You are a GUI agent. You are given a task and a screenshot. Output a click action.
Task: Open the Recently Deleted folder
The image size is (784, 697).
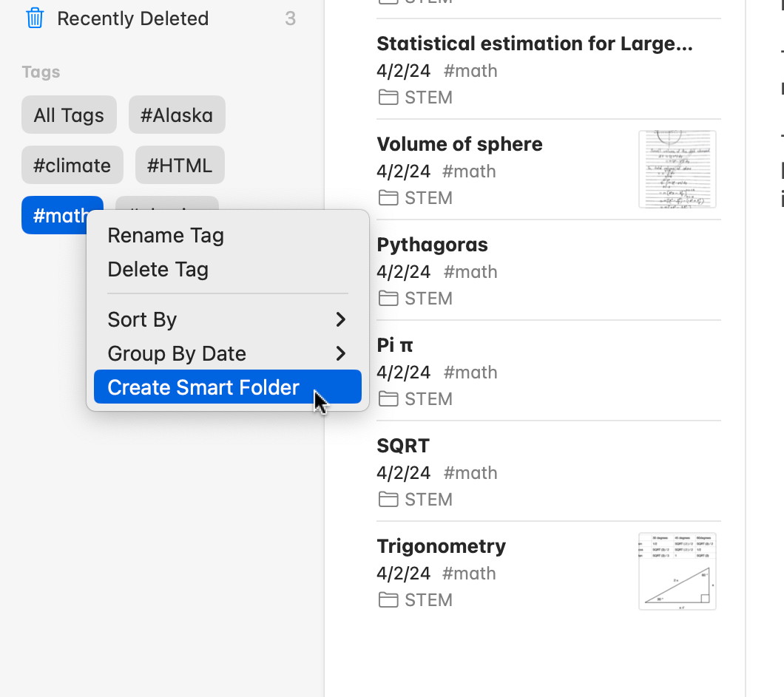132,18
